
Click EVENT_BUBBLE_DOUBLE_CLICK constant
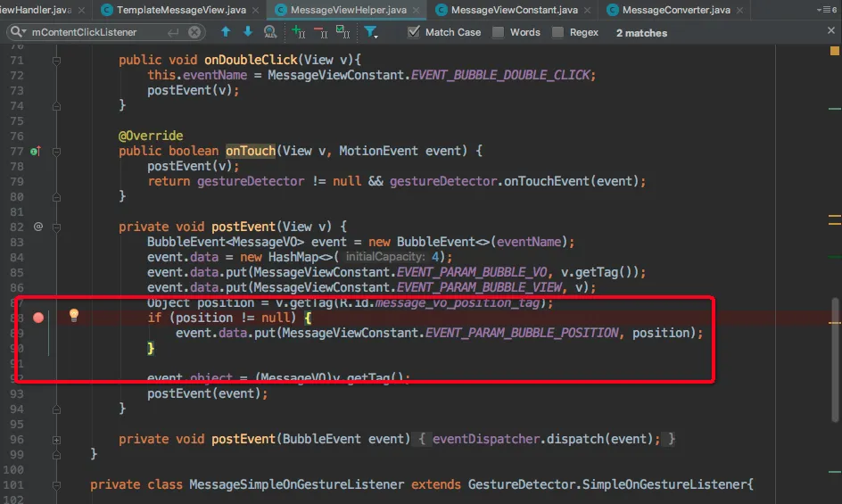point(500,75)
